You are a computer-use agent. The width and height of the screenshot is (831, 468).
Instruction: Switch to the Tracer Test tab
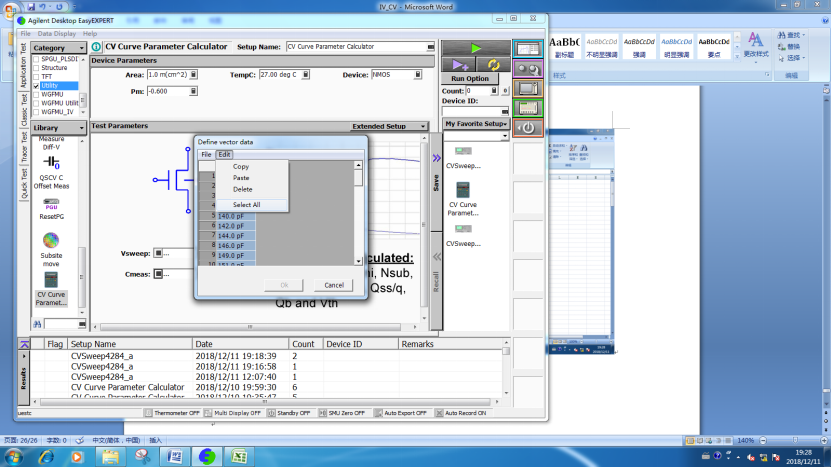click(24, 147)
